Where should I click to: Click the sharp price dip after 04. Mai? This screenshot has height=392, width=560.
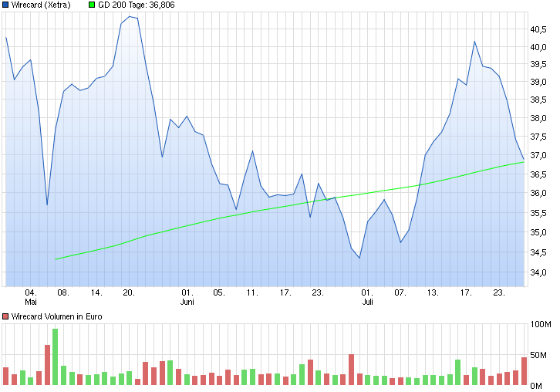click(x=47, y=204)
